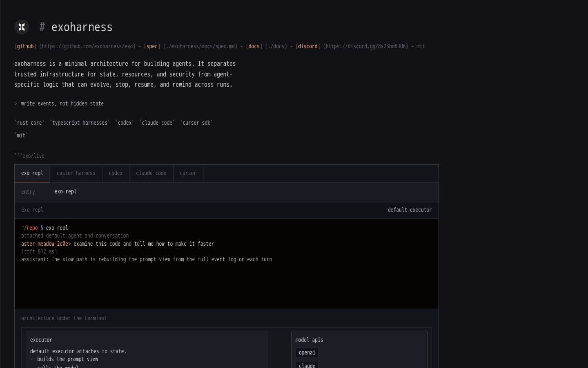588x368 pixels.
Task: Click the assistant reply line in terminal
Action: [x=147, y=259]
